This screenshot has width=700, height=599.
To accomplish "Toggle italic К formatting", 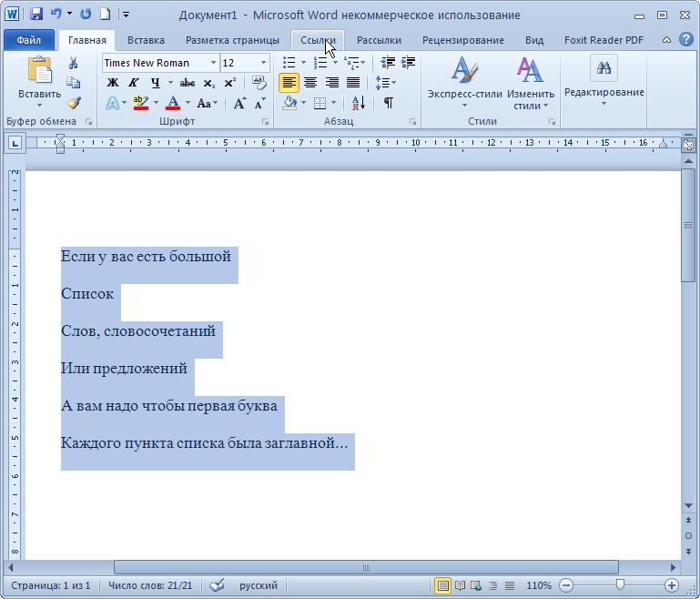I will (x=134, y=83).
